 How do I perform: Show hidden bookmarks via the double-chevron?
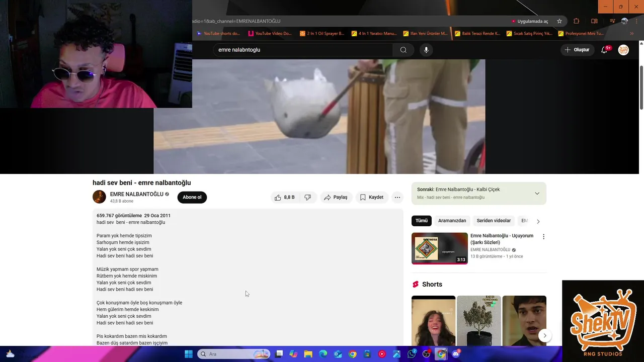pos(632,34)
